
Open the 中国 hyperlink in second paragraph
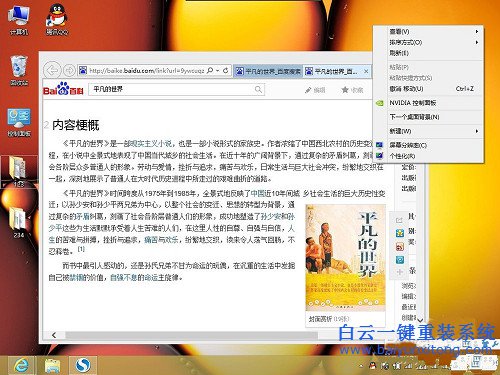[x=257, y=193]
